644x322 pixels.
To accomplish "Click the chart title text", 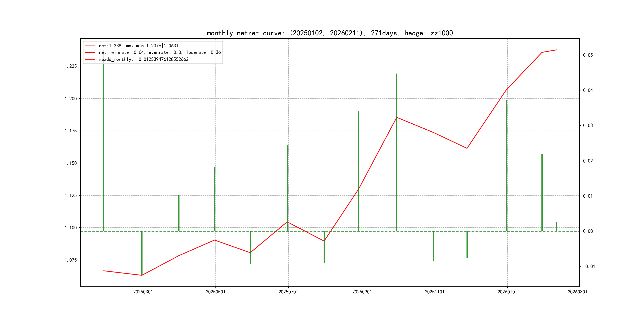I will [x=330, y=33].
